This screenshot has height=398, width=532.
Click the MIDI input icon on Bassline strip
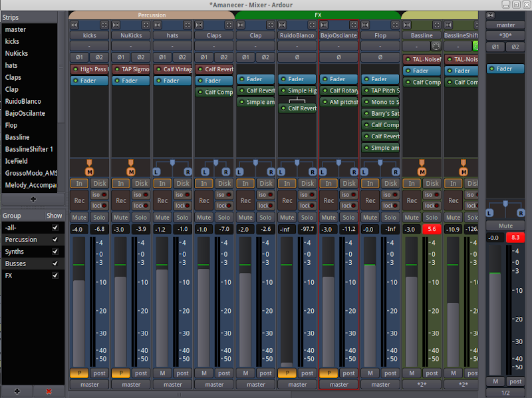coord(436,46)
